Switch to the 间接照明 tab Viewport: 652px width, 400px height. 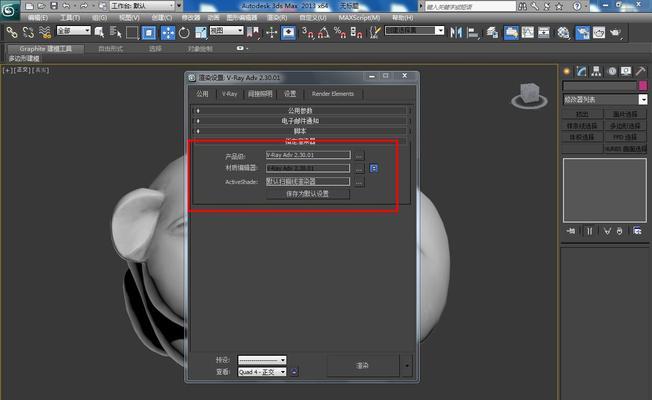click(x=260, y=94)
